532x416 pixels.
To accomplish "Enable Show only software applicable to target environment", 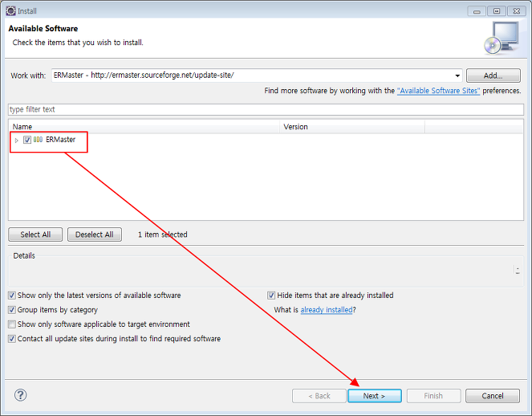I will coord(12,324).
